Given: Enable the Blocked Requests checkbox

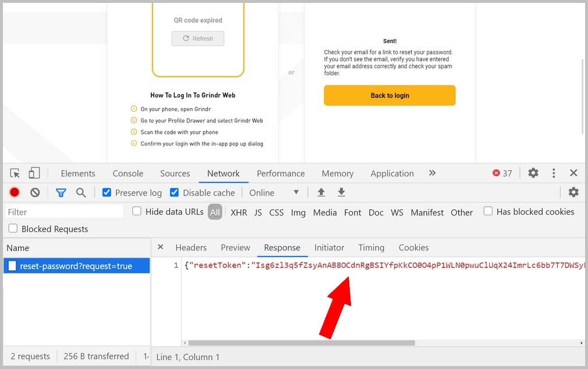Looking at the screenshot, I should tap(13, 228).
